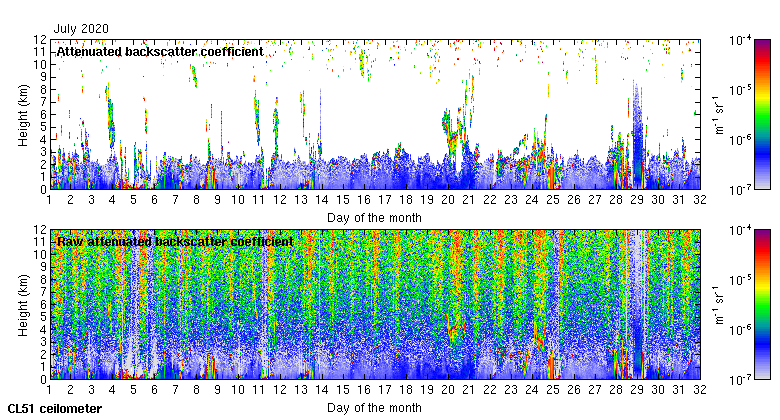
Task: Click the lower plot's "Day of the month" axis title
Action: (x=374, y=408)
